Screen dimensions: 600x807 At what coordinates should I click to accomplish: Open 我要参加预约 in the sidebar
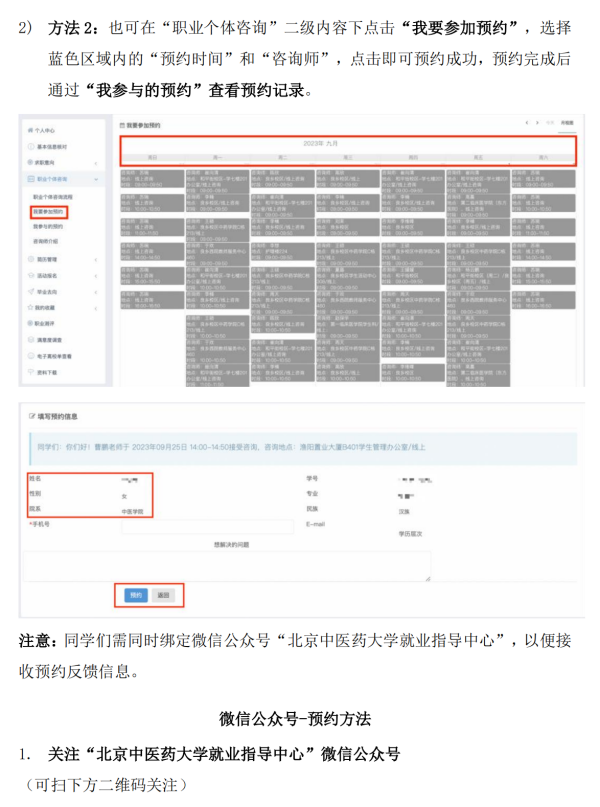[x=48, y=212]
